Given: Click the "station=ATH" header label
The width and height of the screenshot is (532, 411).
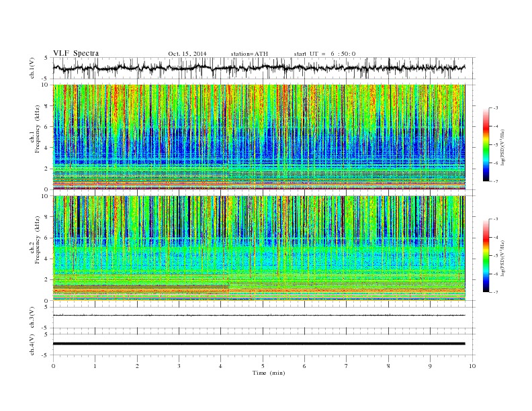Looking at the screenshot, I should point(249,54).
